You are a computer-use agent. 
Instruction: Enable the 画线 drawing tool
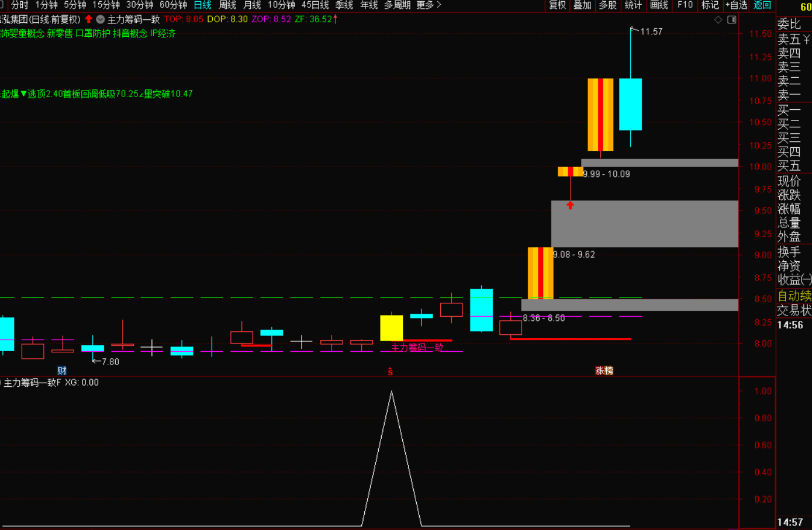[x=659, y=5]
